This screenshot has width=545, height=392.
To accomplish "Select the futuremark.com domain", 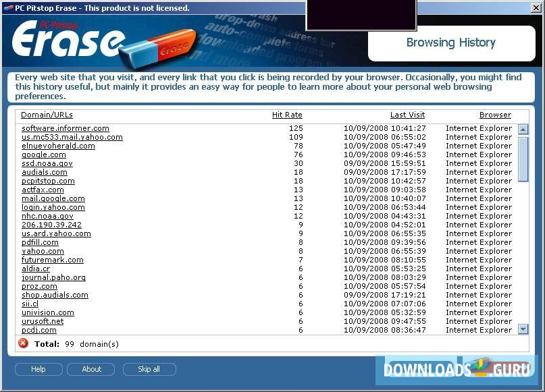I will pyautogui.click(x=53, y=260).
